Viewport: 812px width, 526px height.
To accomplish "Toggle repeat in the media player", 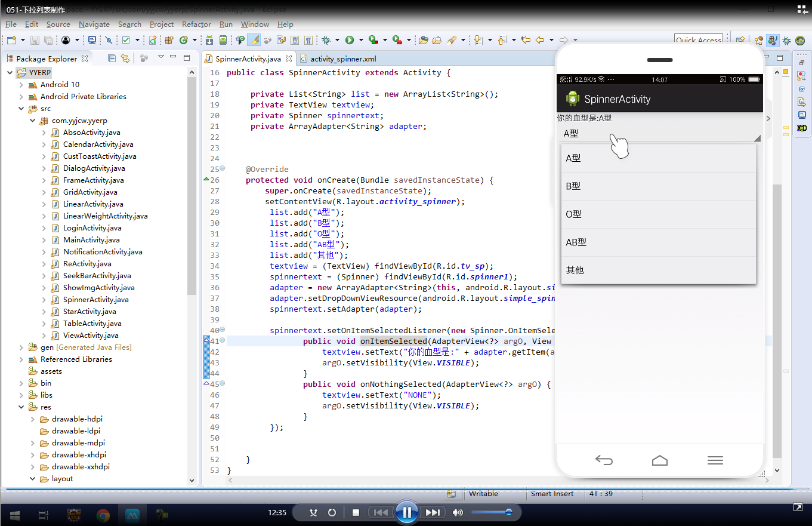I will [x=332, y=512].
